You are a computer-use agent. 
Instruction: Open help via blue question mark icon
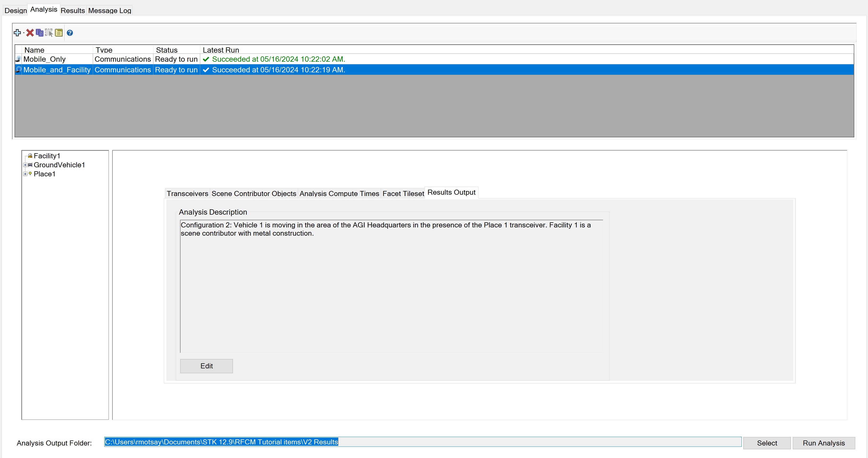point(70,33)
